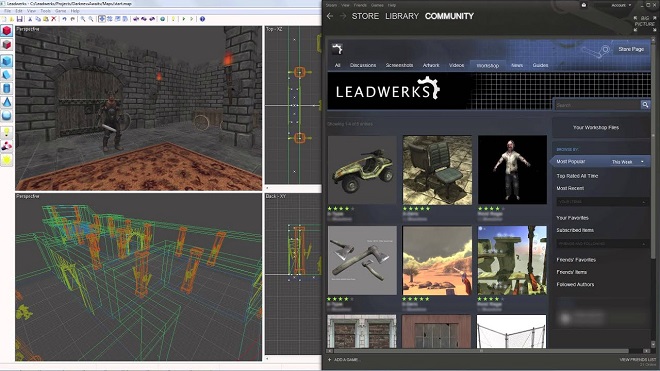Select the point light bulb tool in sidebar
This screenshot has height=371, width=660.
tap(7, 132)
